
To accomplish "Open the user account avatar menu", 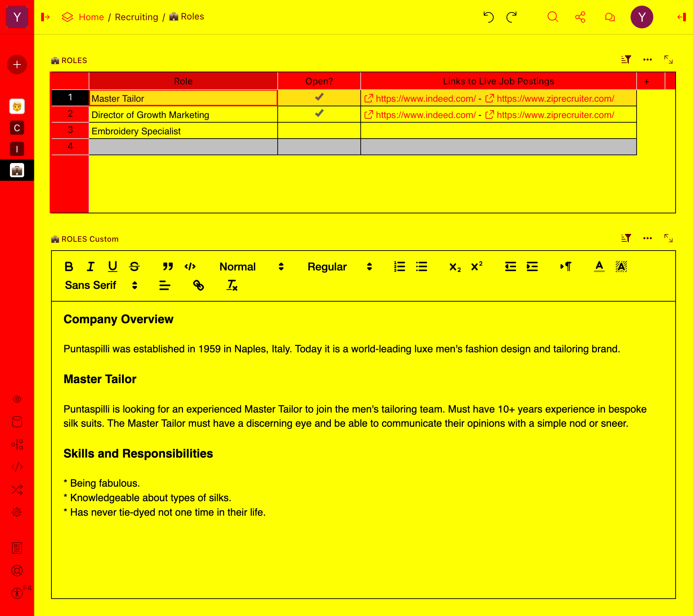I will pos(642,17).
